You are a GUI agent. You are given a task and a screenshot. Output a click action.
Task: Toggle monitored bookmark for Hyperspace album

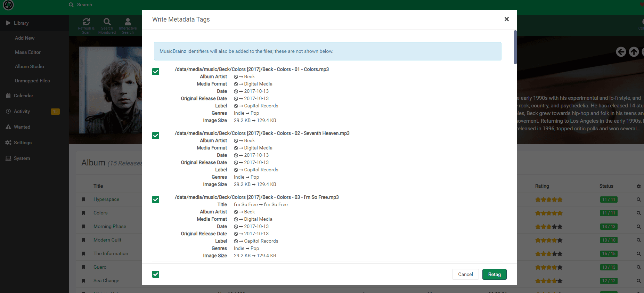coord(84,200)
